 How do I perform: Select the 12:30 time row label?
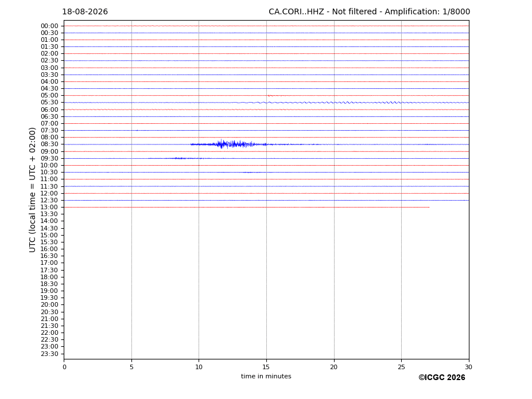pyautogui.click(x=49, y=200)
